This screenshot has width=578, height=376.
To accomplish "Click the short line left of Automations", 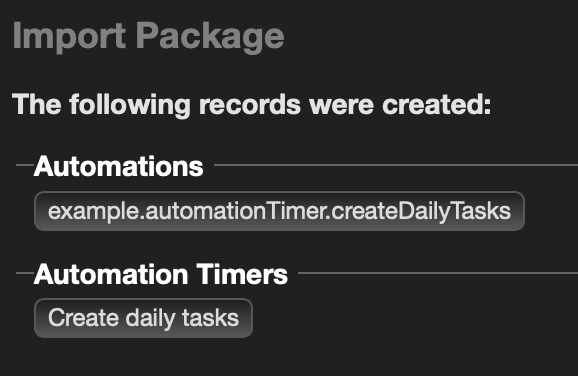I will point(25,165).
